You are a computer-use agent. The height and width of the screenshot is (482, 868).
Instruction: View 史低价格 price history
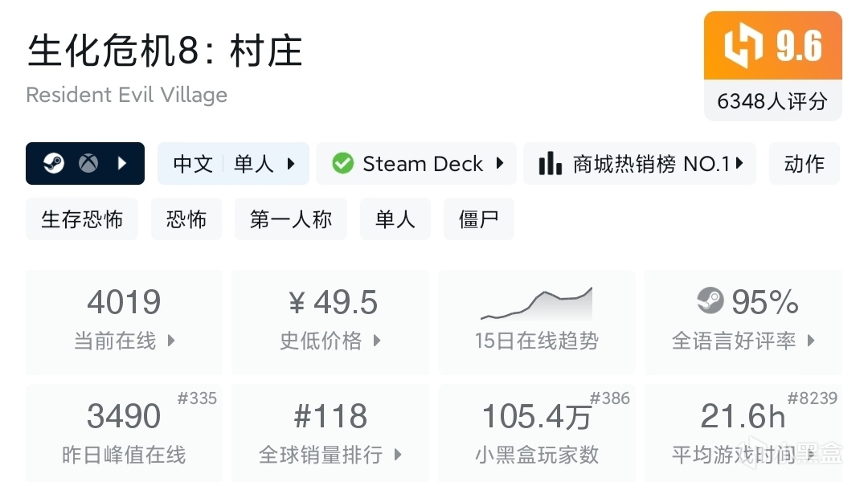[x=330, y=321]
